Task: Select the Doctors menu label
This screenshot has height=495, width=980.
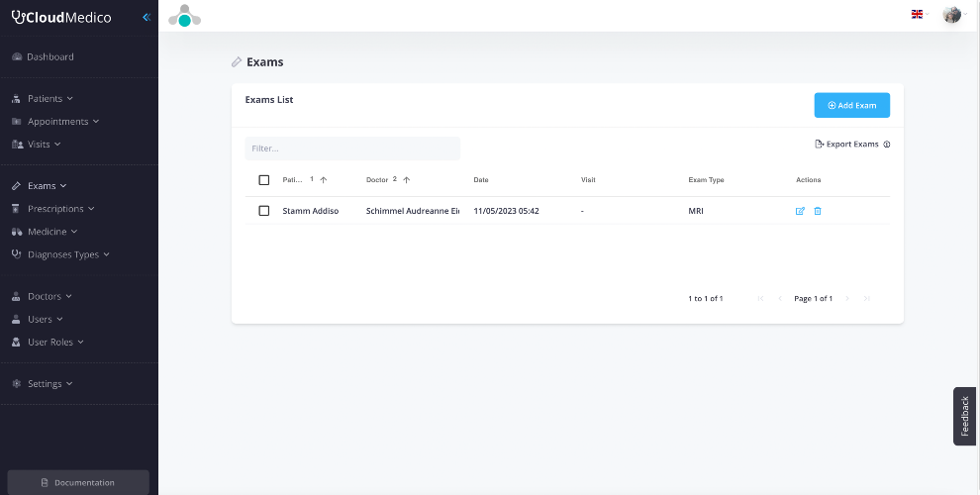Action: [x=45, y=296]
